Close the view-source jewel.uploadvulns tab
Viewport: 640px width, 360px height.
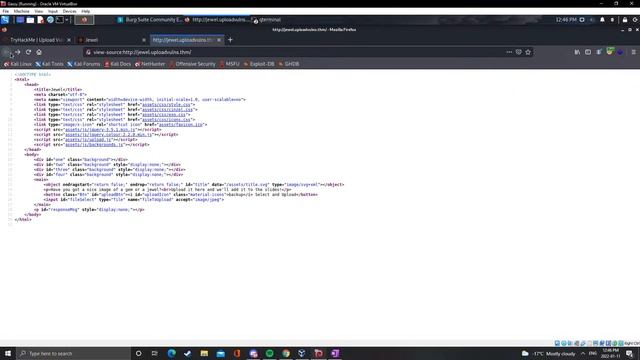click(219, 40)
